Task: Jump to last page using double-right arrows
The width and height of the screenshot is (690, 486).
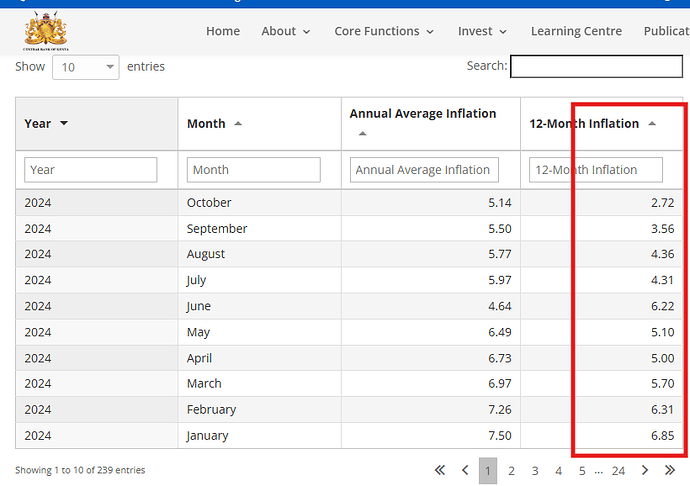Action: tap(670, 470)
